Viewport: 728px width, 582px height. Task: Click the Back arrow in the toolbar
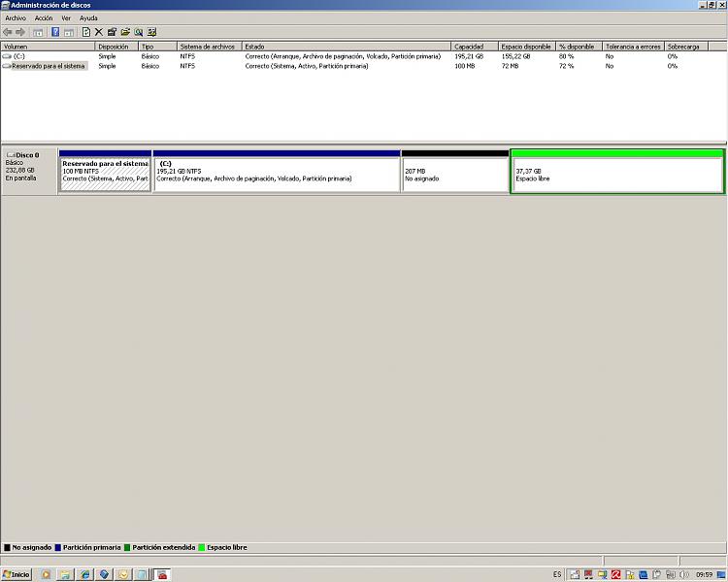point(8,32)
